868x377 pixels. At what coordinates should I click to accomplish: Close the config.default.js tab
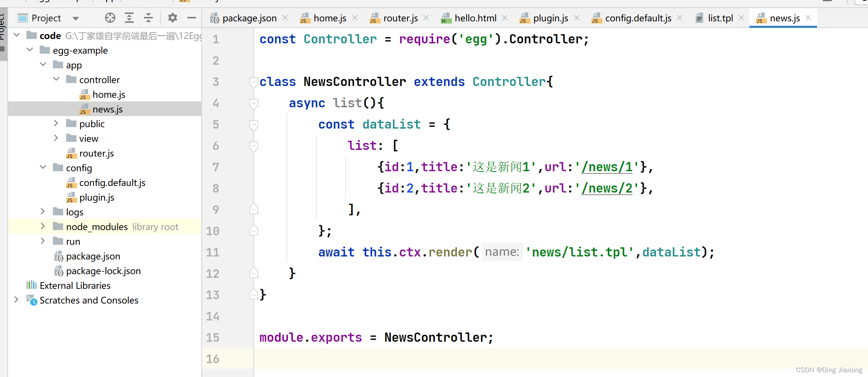click(680, 18)
